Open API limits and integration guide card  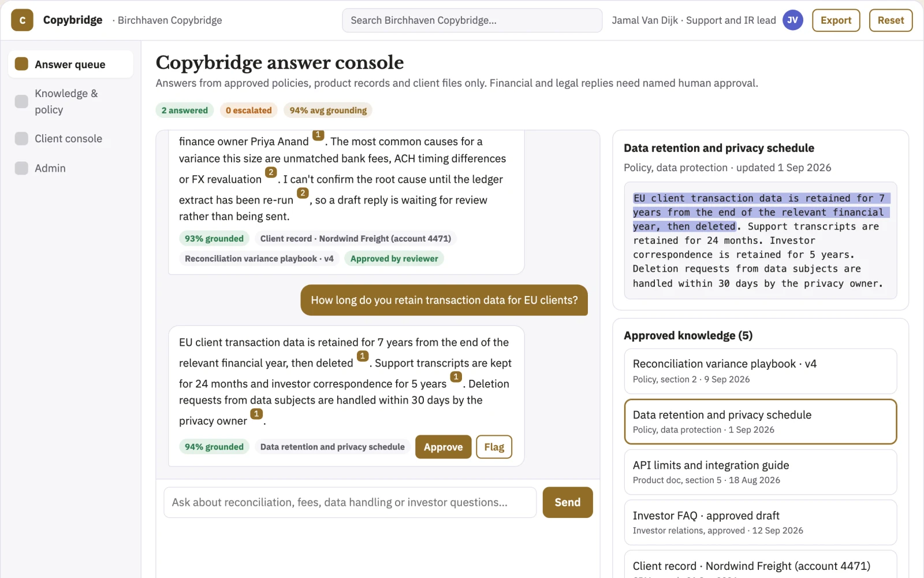coord(760,472)
